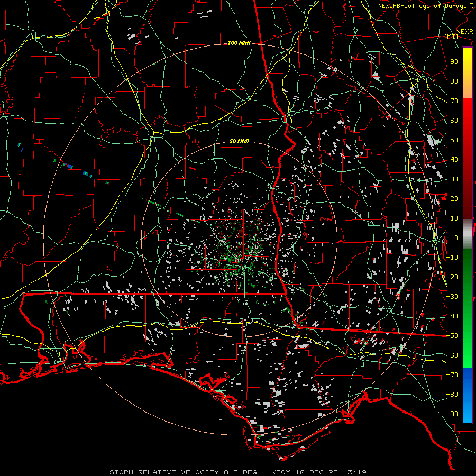Click the "13:19" time stamp
This screenshot has width=476, height=476.
pos(354,472)
